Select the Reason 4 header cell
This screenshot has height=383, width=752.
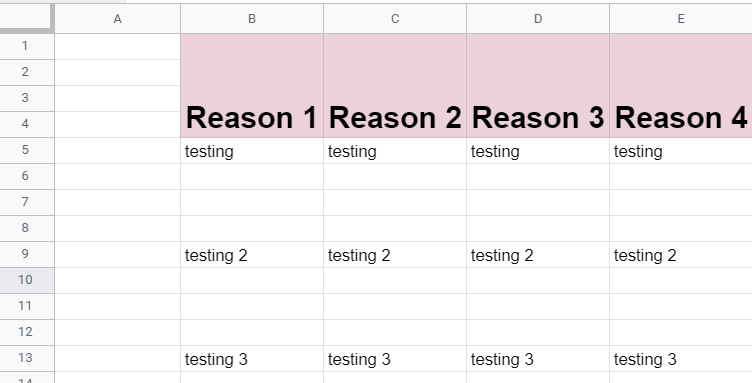click(x=681, y=86)
